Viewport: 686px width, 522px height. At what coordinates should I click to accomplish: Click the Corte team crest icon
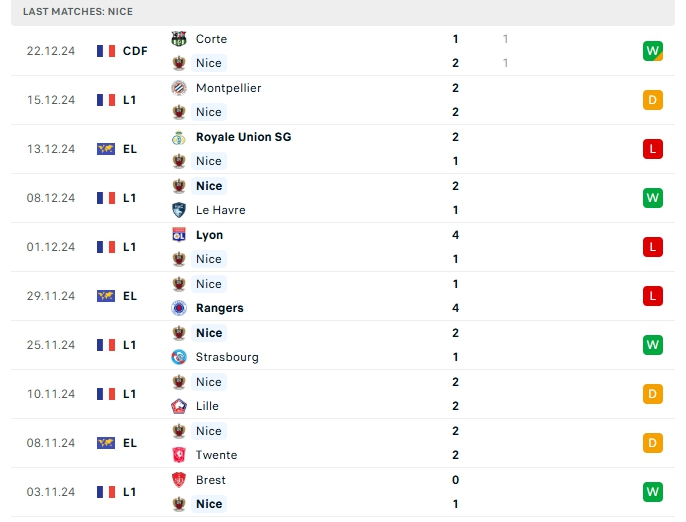pyautogui.click(x=180, y=39)
